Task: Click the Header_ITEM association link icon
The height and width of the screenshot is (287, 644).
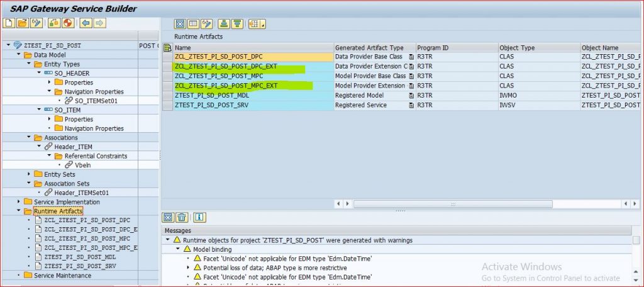Action: click(48, 147)
